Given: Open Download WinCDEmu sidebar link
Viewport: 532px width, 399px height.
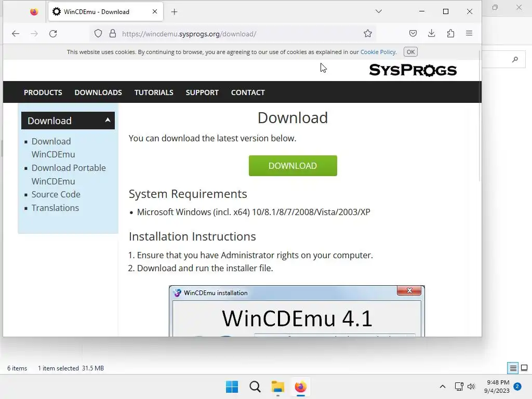Looking at the screenshot, I should (54, 148).
